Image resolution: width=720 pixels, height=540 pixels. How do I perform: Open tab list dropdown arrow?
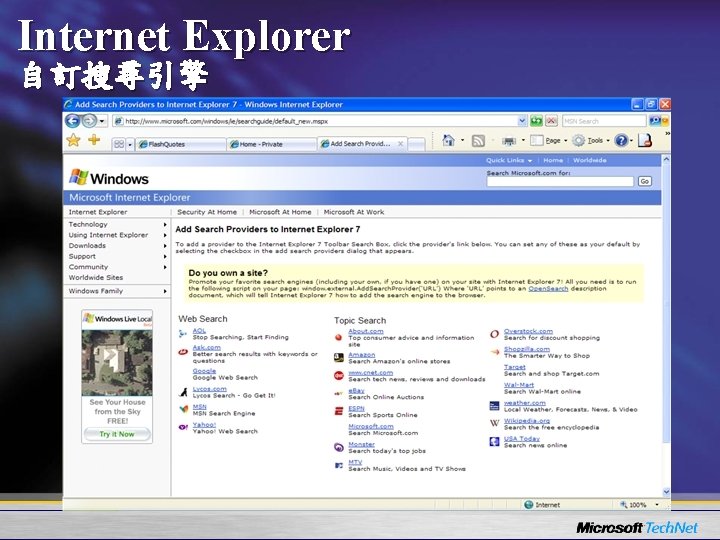[x=130, y=145]
